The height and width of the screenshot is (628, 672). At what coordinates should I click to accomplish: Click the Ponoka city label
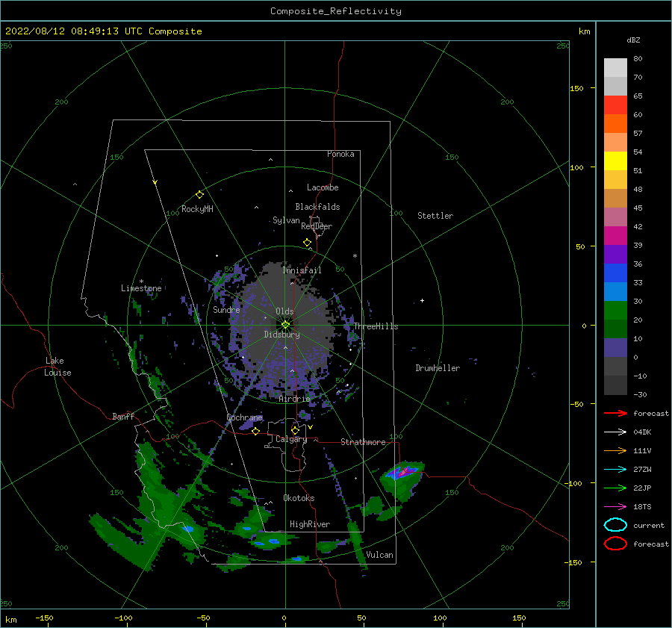(340, 154)
